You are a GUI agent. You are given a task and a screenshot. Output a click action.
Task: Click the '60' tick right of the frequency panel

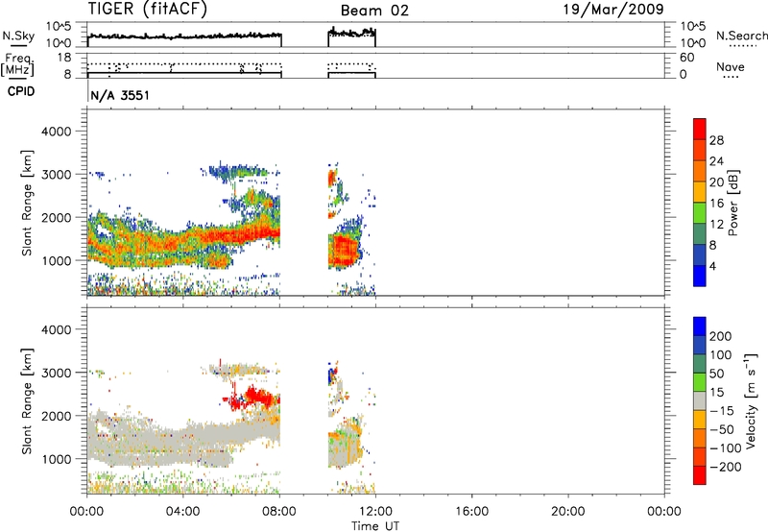[x=686, y=58]
